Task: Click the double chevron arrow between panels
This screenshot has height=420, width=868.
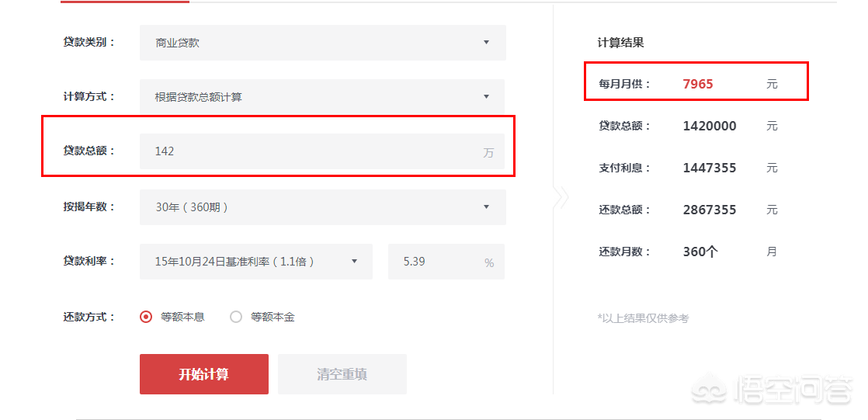Action: [561, 197]
